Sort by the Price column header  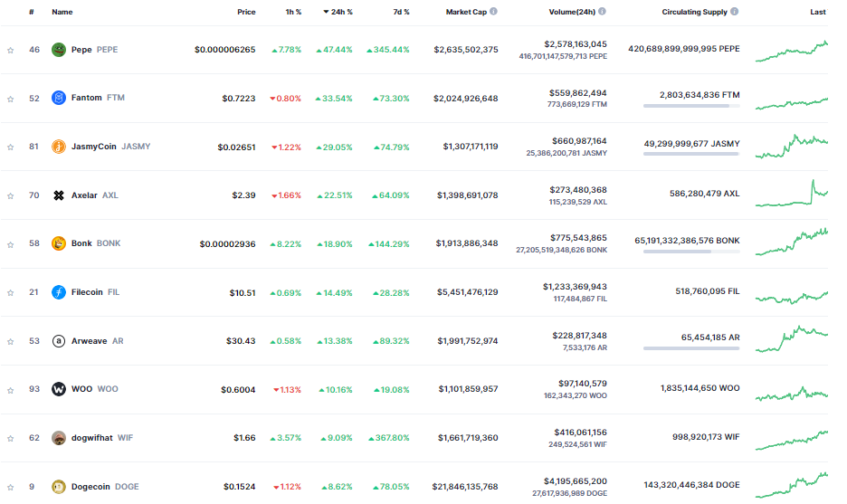246,12
